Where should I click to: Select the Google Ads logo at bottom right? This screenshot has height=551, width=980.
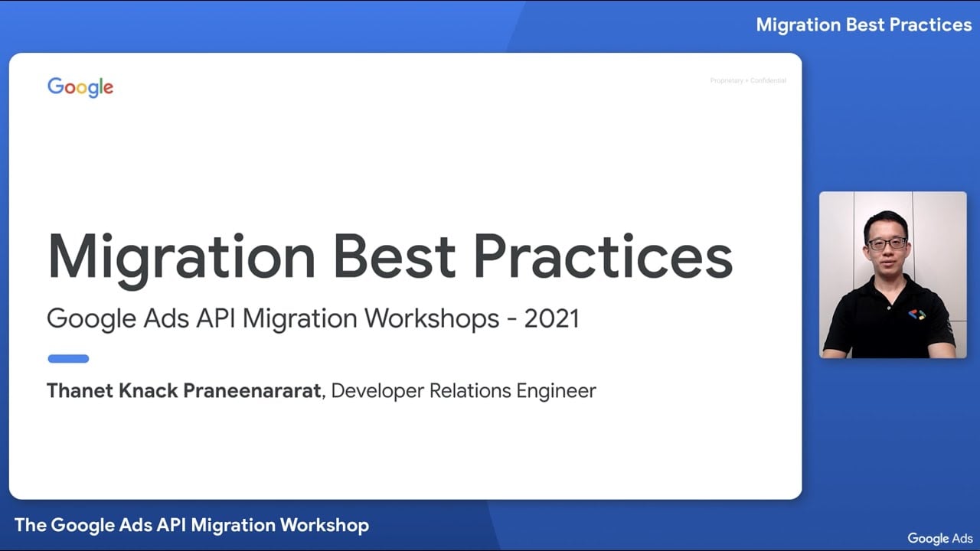tap(939, 538)
